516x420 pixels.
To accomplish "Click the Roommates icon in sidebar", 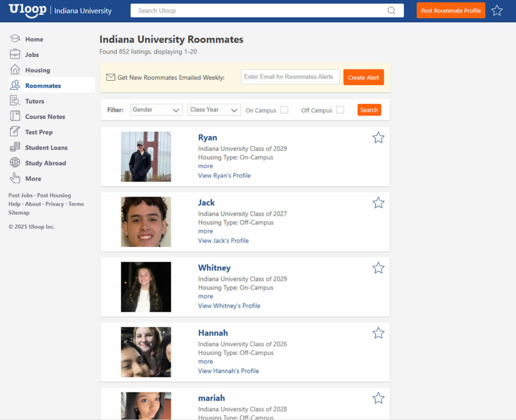I will point(15,85).
